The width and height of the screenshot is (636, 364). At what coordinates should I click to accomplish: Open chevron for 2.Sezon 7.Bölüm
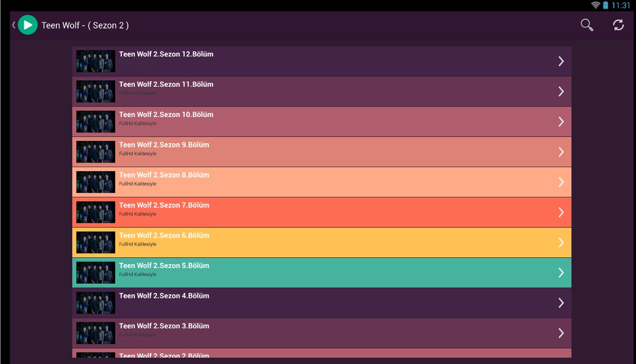(x=561, y=212)
